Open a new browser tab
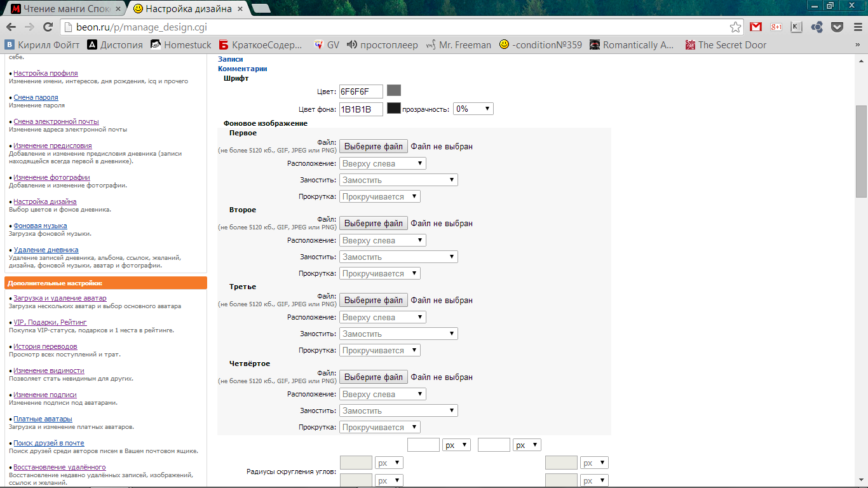This screenshot has width=868, height=488. (261, 9)
